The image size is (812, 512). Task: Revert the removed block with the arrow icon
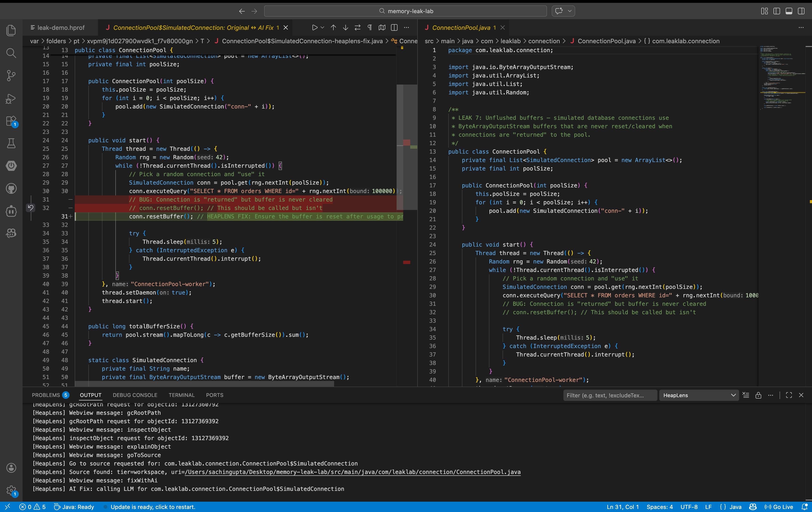coord(30,208)
